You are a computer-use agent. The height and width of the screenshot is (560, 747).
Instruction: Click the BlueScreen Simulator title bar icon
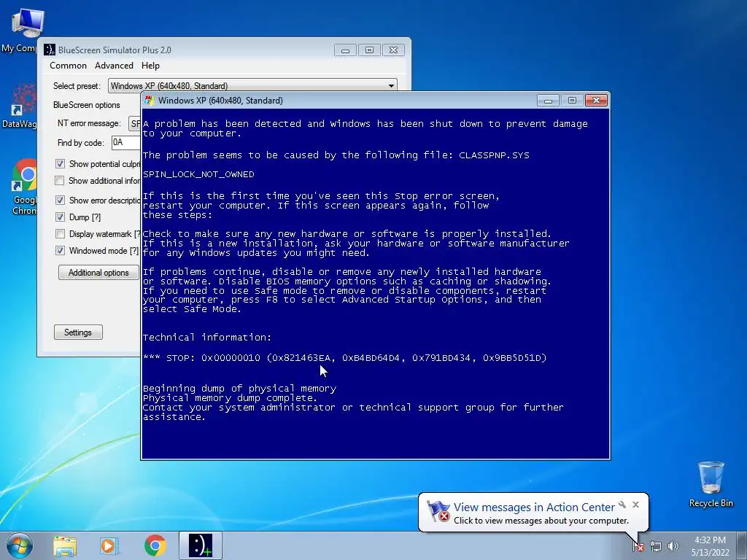click(x=50, y=50)
